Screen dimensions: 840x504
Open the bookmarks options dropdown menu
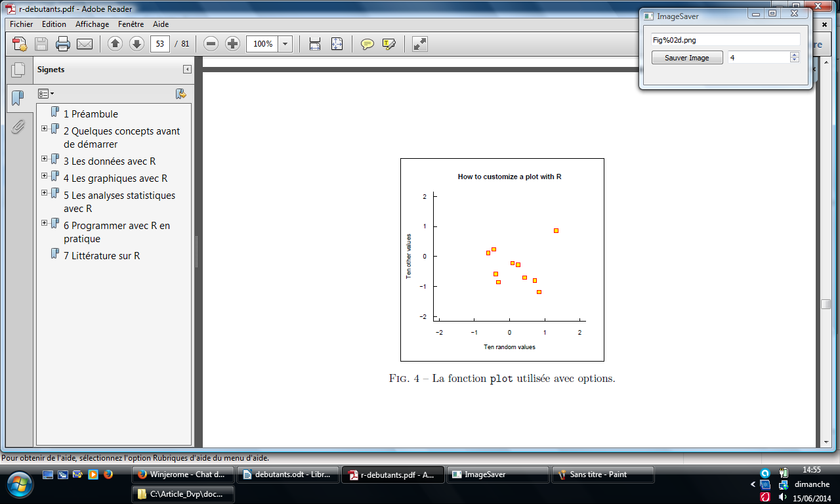[46, 94]
